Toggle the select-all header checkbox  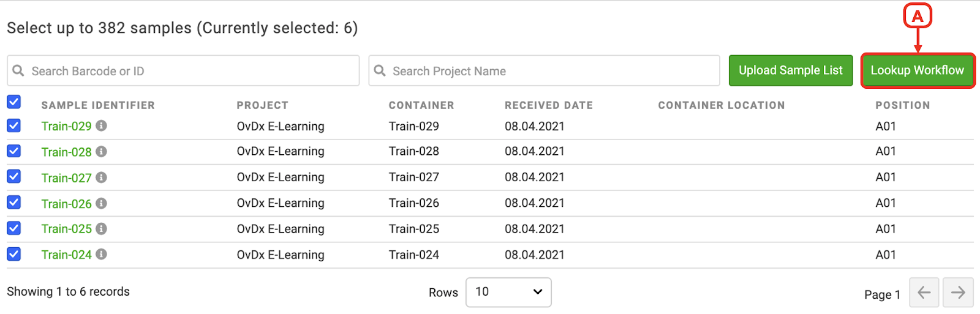click(14, 102)
